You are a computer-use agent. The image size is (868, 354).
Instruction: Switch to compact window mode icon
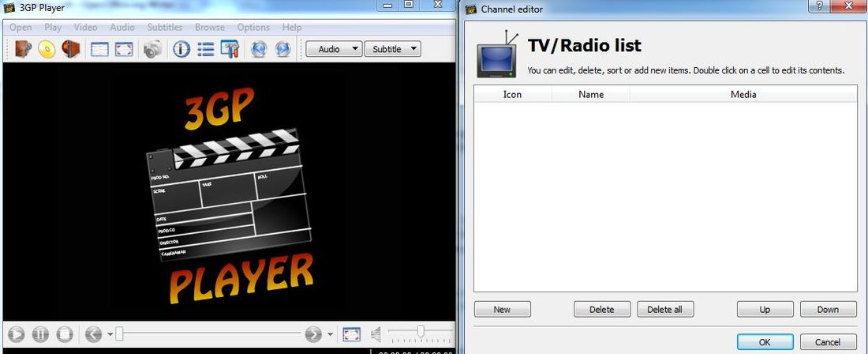pos(99,49)
